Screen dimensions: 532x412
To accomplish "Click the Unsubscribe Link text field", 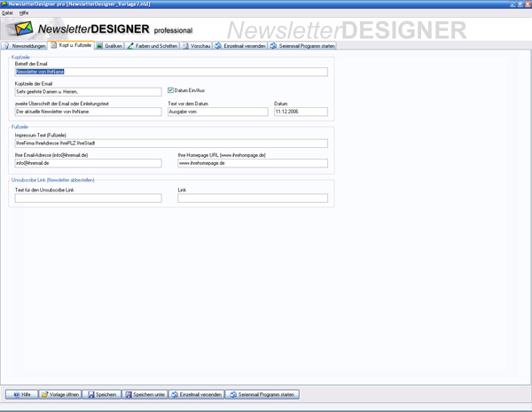I will click(x=88, y=198).
